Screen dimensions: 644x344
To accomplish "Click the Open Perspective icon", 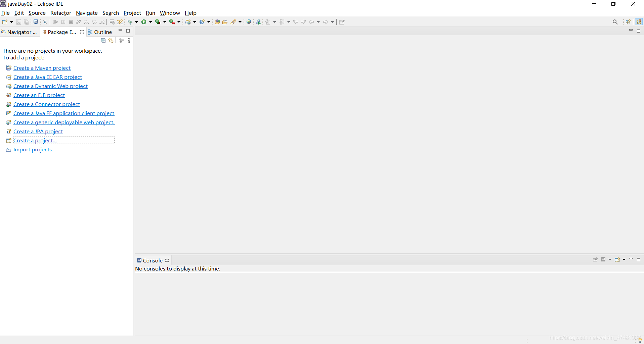I will click(628, 22).
